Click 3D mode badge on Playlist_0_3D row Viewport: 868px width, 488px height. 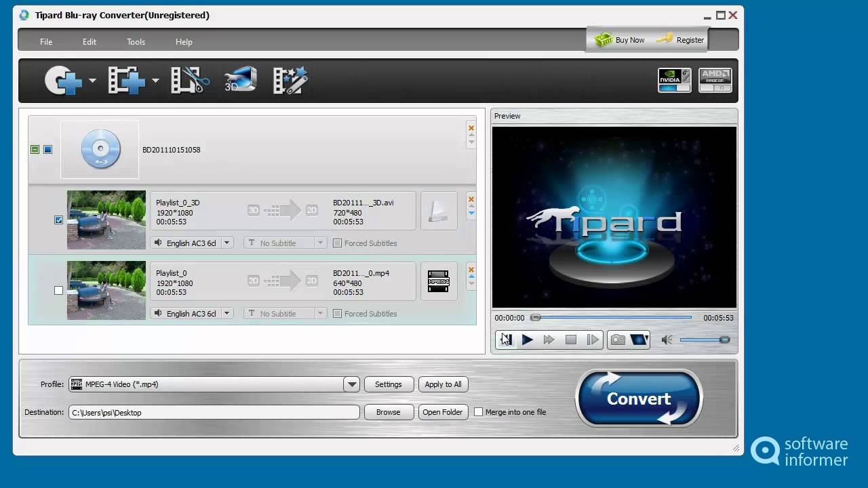pyautogui.click(x=254, y=210)
